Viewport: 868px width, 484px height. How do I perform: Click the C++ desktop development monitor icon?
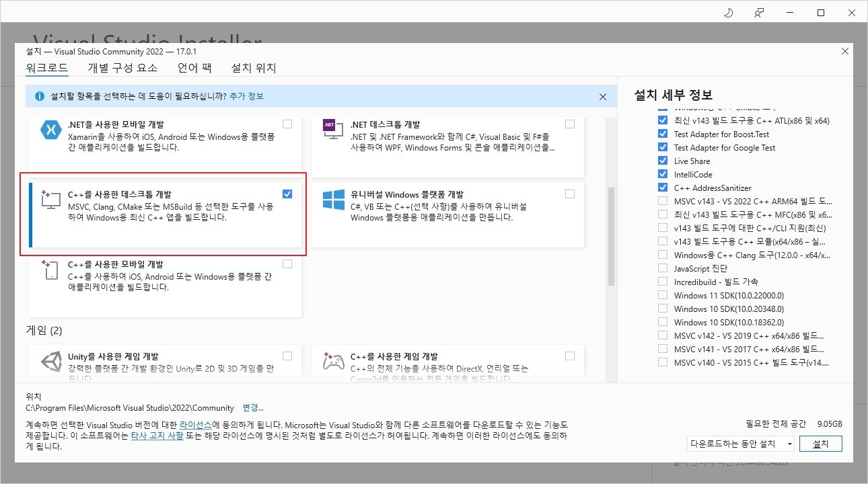[51, 199]
